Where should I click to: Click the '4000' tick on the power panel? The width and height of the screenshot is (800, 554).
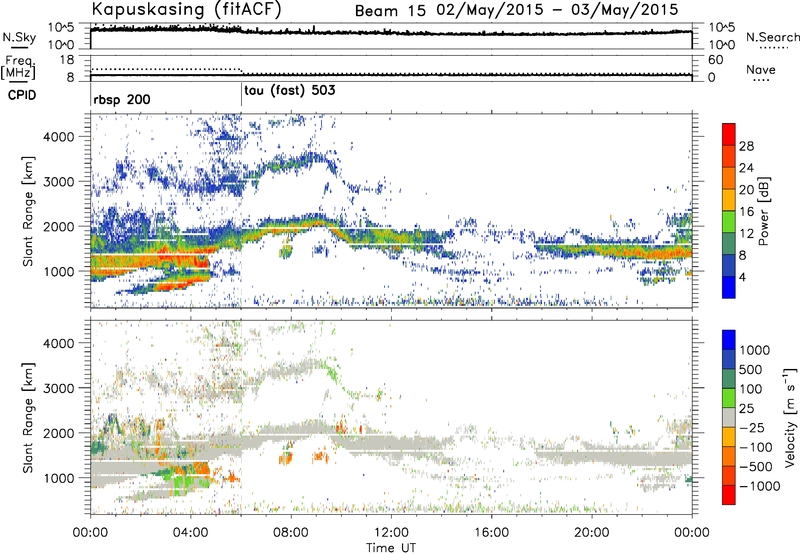coord(58,137)
